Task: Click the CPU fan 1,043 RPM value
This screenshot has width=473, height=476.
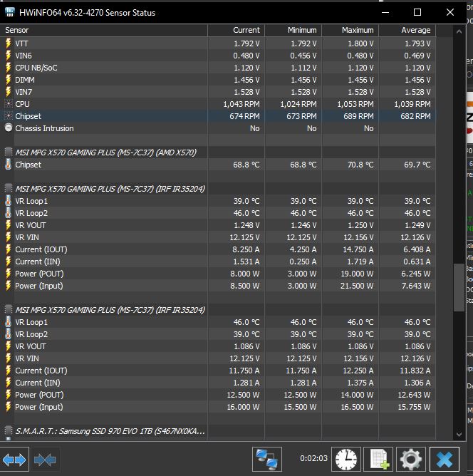Action: coord(241,104)
